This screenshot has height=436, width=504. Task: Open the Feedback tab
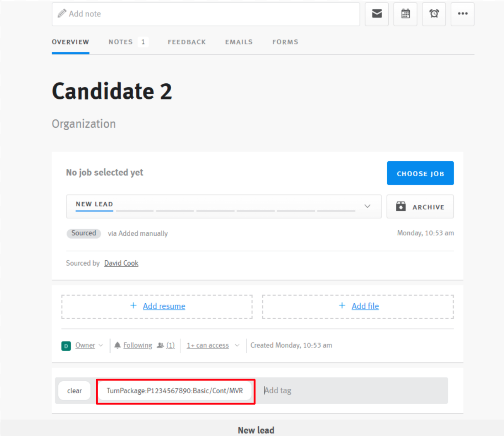(187, 42)
